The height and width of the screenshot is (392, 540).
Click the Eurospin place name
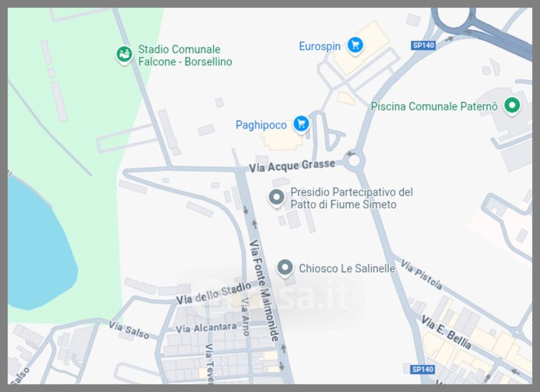319,46
